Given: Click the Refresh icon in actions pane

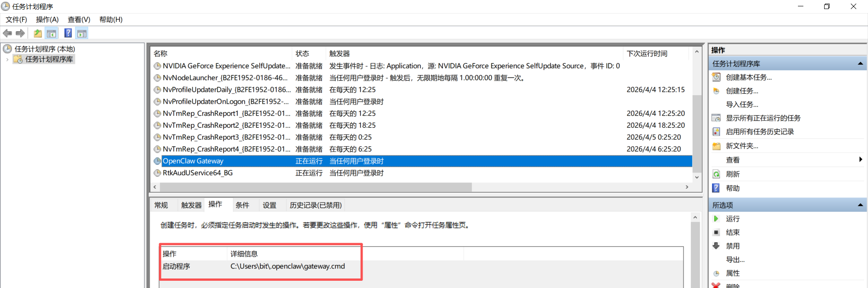Looking at the screenshot, I should click(716, 174).
